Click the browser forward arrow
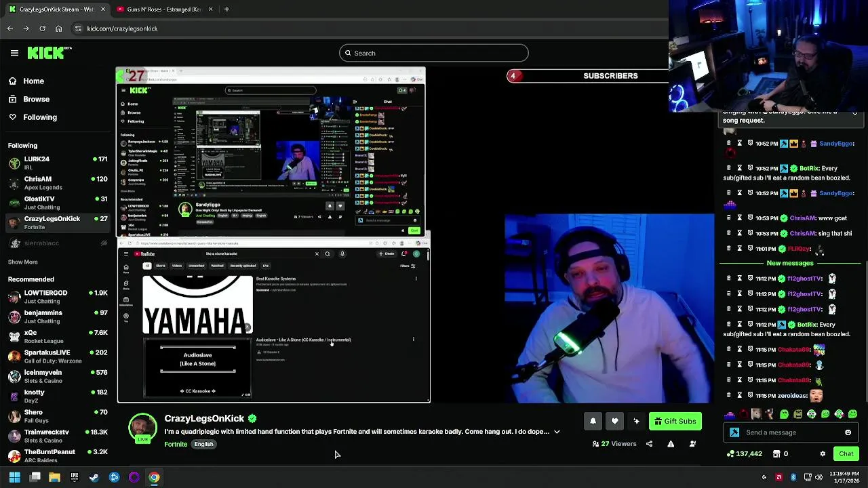This screenshot has height=488, width=868. (x=26, y=28)
